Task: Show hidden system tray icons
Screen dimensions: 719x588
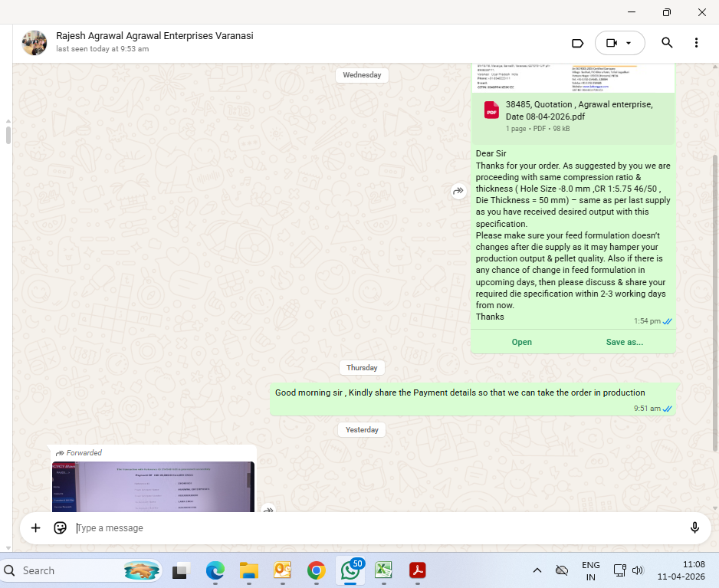Action: (537, 570)
